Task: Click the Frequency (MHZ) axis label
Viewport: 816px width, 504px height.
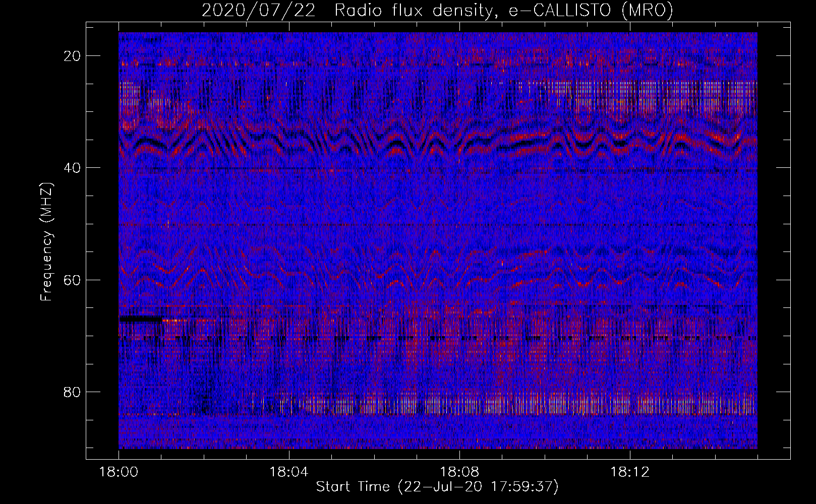Action: (x=46, y=242)
